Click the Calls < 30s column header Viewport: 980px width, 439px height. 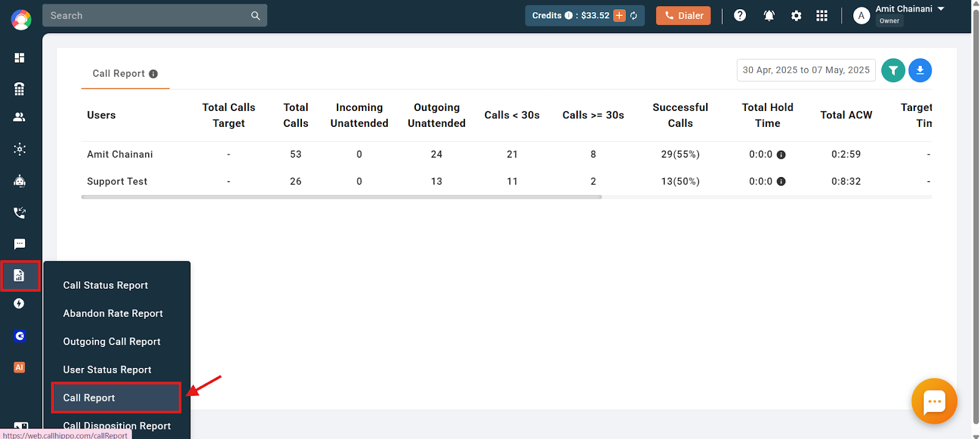(x=512, y=115)
